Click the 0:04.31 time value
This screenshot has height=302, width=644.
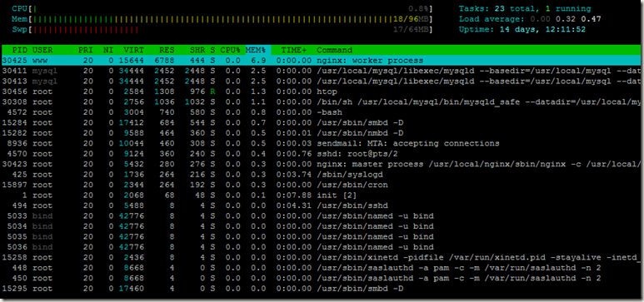point(294,205)
